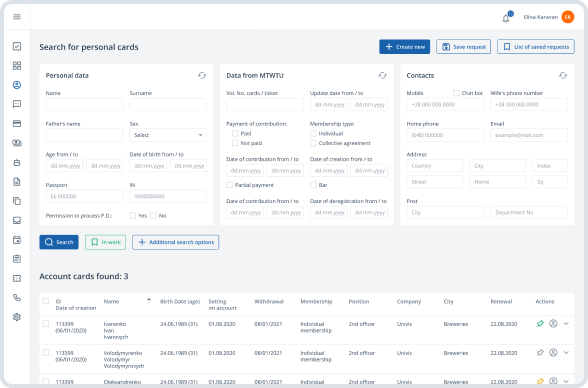Tick the Individual membership type checkbox
The height and width of the screenshot is (388, 588).
(313, 133)
